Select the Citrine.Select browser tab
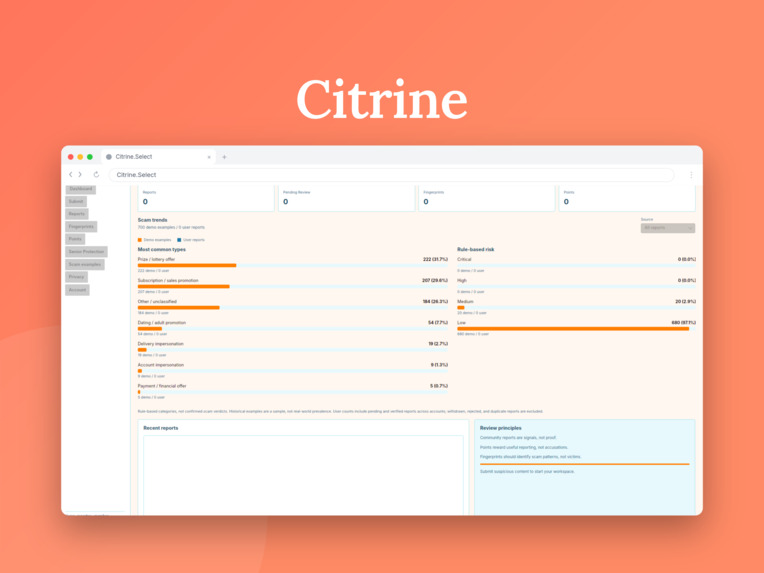Viewport: 764px width, 573px height. click(158, 157)
